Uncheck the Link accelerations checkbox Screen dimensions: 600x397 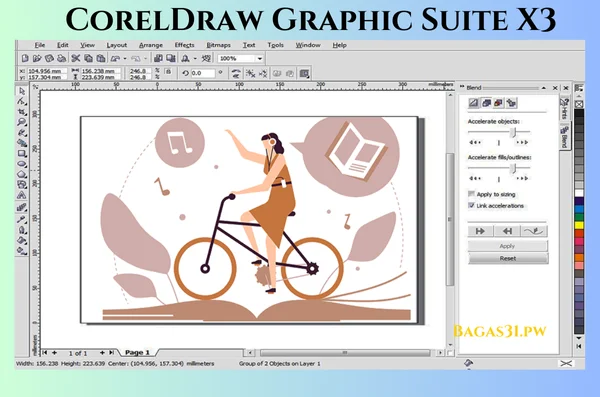pos(471,206)
